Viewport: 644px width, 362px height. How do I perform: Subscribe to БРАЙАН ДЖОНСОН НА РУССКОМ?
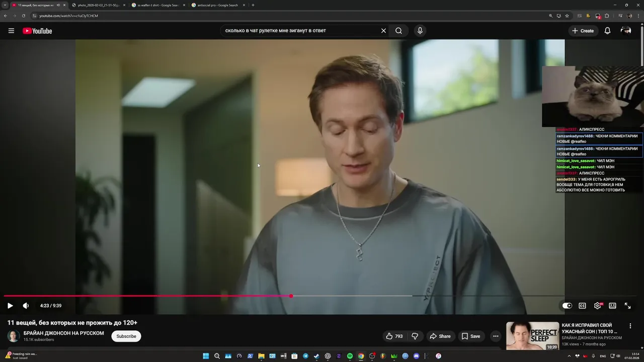pyautogui.click(x=126, y=336)
